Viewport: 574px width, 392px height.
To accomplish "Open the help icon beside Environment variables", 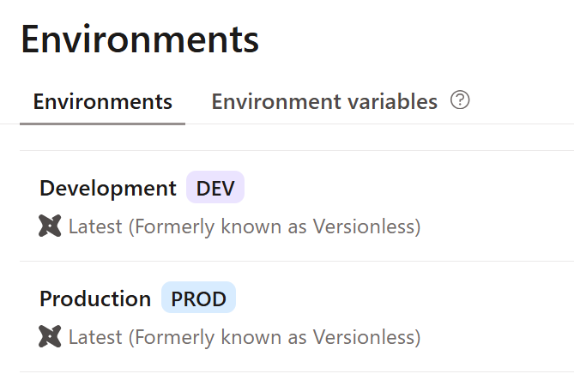I will coord(460,100).
